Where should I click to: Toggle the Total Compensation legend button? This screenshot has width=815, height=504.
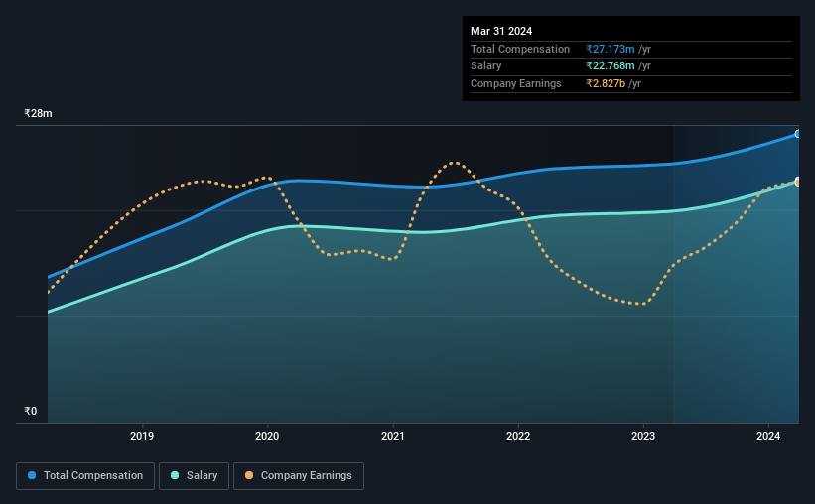[x=85, y=476]
